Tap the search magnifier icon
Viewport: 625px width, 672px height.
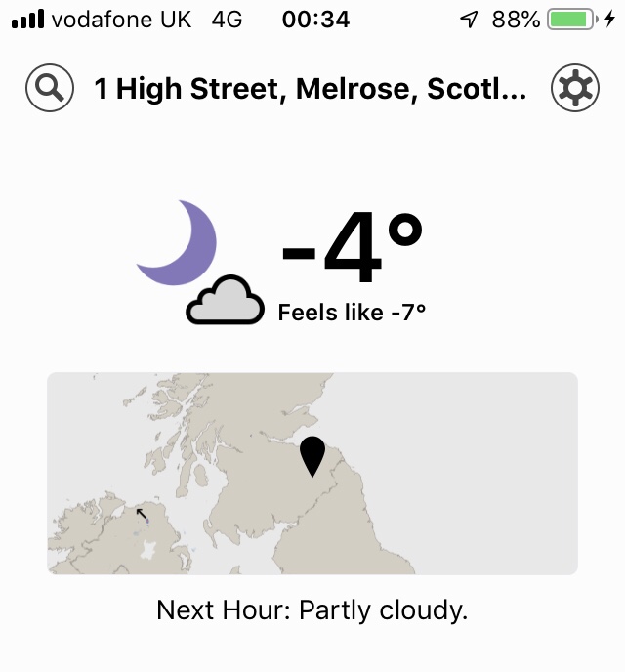(50, 90)
